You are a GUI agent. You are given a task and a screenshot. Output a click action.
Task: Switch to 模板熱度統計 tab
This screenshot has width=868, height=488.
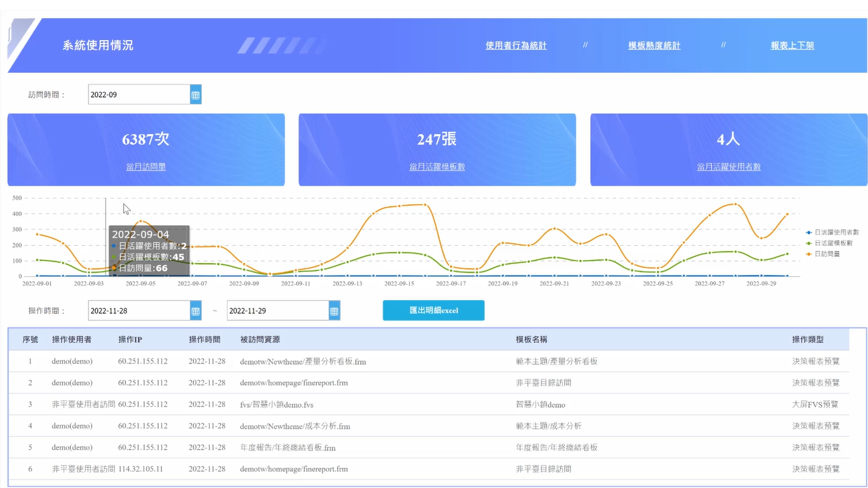tap(654, 46)
